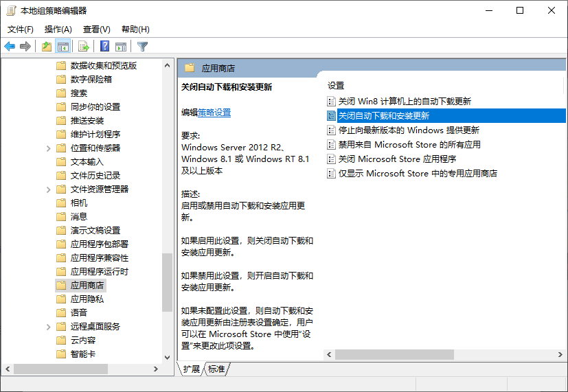Click the icon of the selected 关闭自动下载和安装更新 policy
Image resolution: width=568 pixels, height=392 pixels.
(331, 115)
